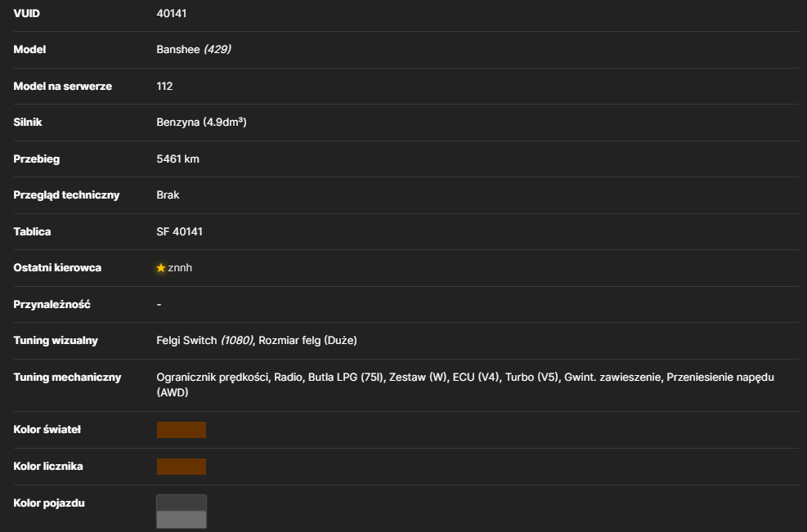Select the dark gray top vehicle color swatch

point(182,503)
